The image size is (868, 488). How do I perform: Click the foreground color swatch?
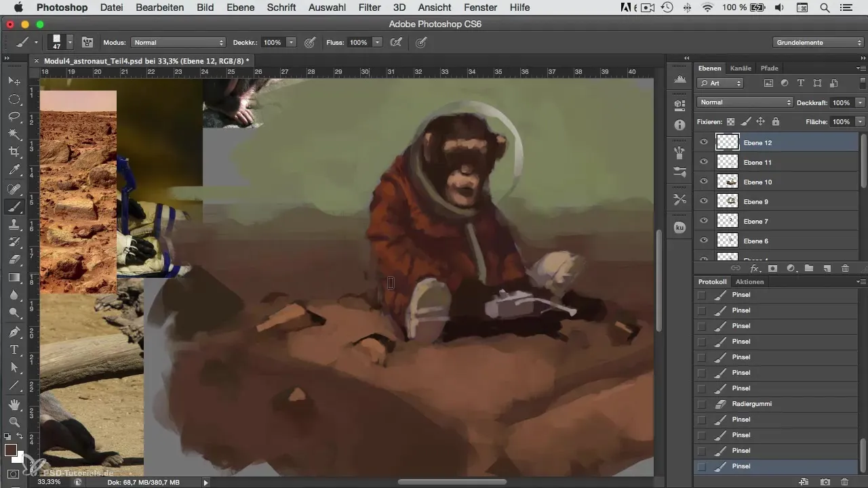pos(10,450)
